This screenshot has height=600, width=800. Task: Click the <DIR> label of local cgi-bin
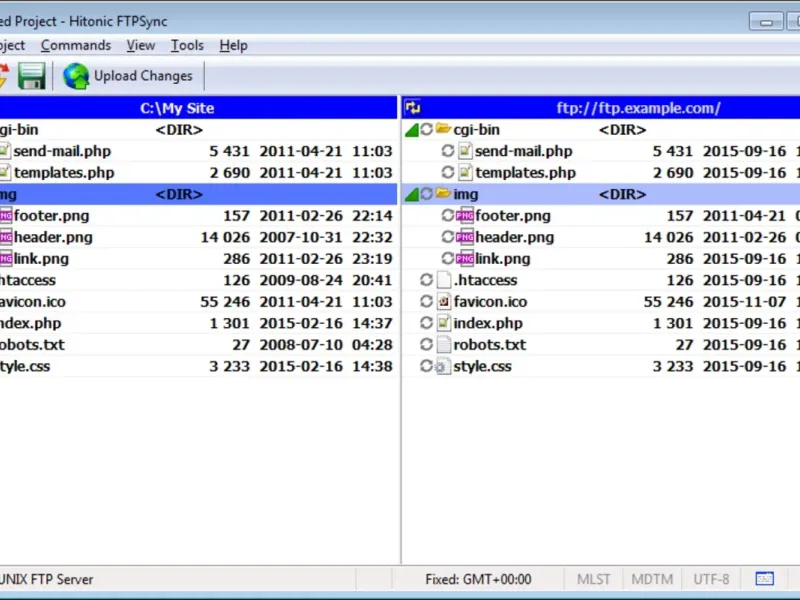click(x=179, y=130)
